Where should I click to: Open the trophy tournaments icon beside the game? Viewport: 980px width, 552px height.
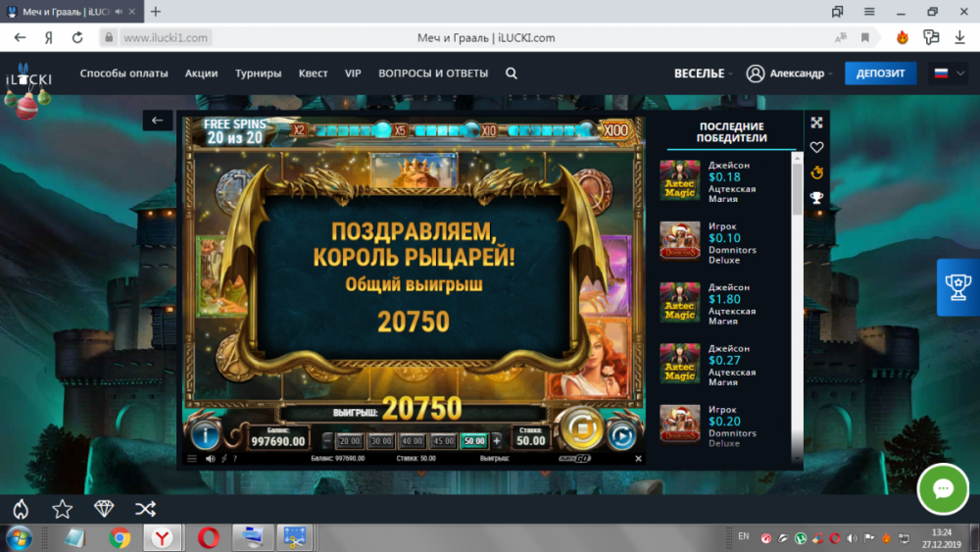(816, 198)
